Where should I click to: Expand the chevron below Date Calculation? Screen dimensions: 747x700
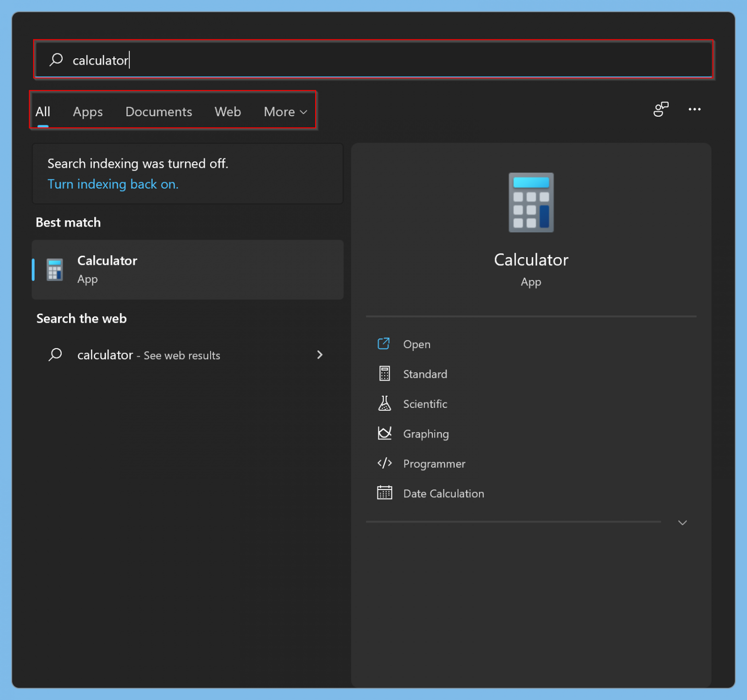(x=682, y=523)
